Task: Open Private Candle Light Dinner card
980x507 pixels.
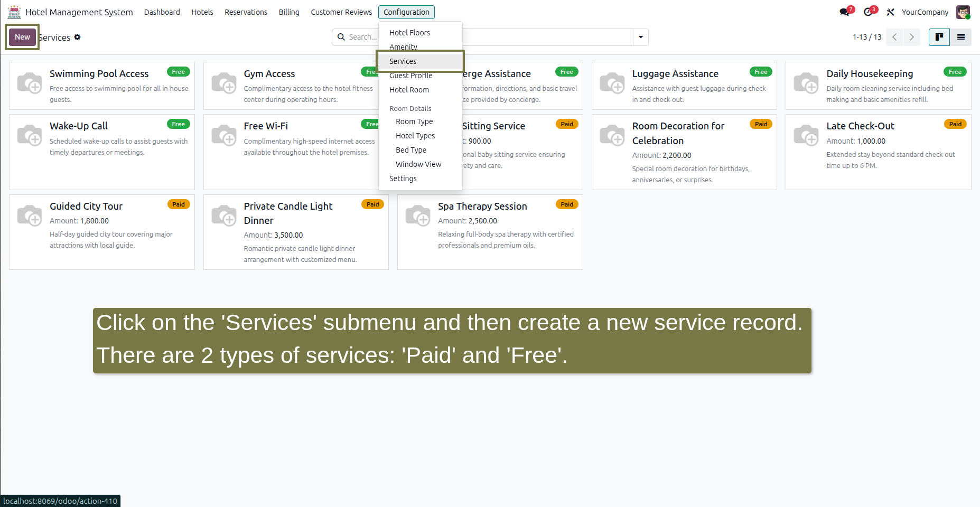Action: pos(296,232)
